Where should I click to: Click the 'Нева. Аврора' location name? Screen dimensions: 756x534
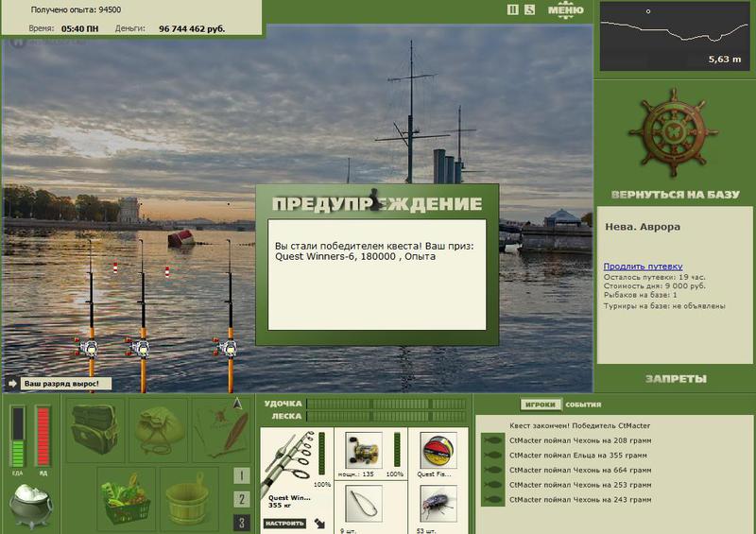(643, 227)
